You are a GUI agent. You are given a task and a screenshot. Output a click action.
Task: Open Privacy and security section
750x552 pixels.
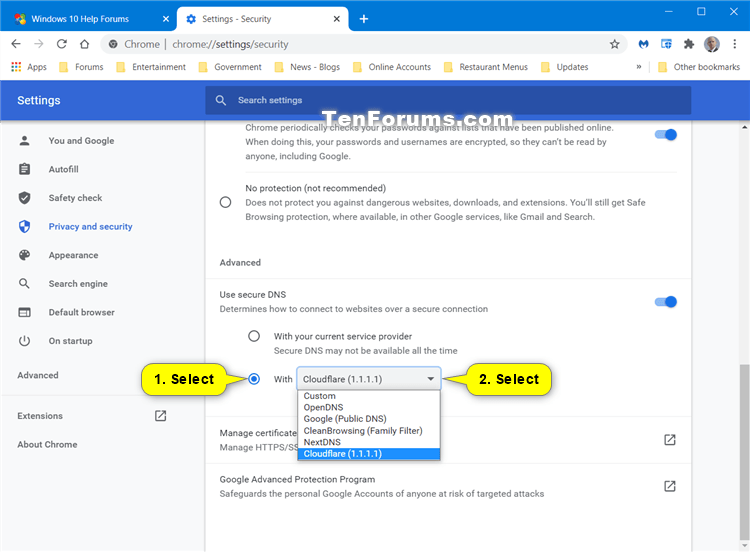pyautogui.click(x=90, y=227)
